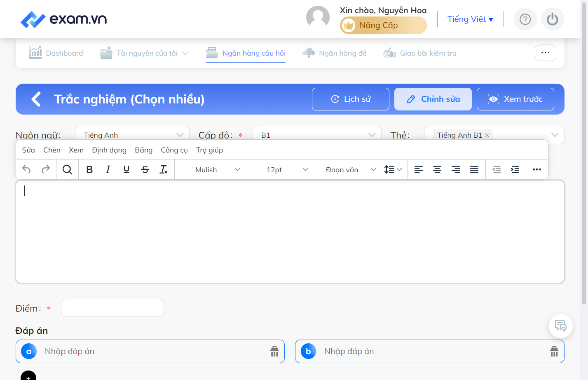
Task: Justify the text
Action: click(x=474, y=169)
